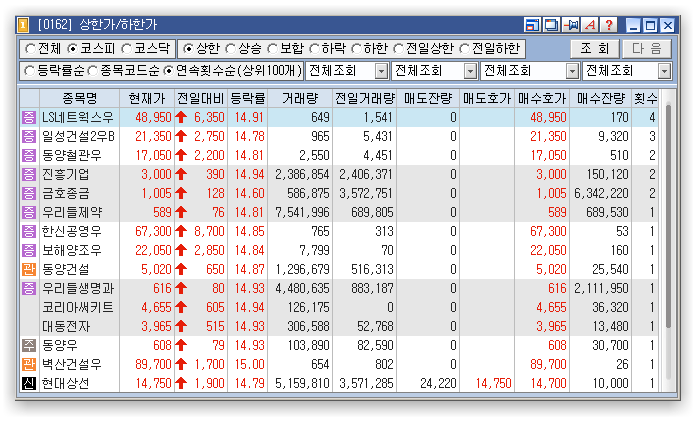Click the 전일거래량 column header
The image size is (696, 421).
point(364,99)
